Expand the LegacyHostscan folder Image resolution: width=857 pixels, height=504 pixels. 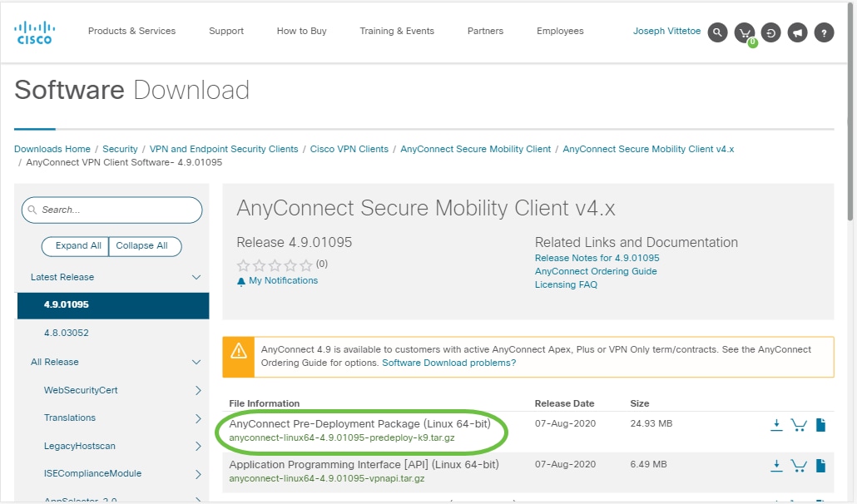(x=198, y=446)
